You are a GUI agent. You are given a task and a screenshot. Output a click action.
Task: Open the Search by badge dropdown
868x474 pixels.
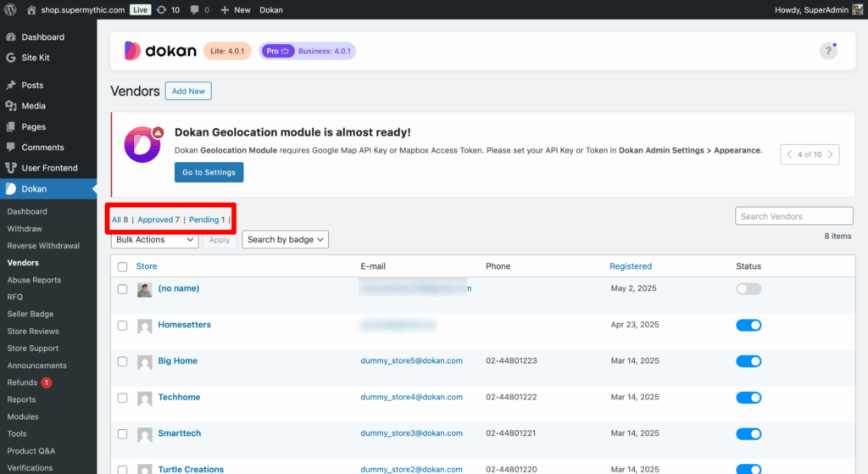click(x=285, y=240)
